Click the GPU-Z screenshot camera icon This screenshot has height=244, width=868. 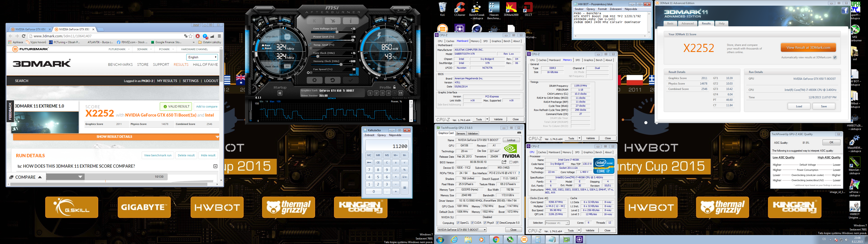pos(519,133)
